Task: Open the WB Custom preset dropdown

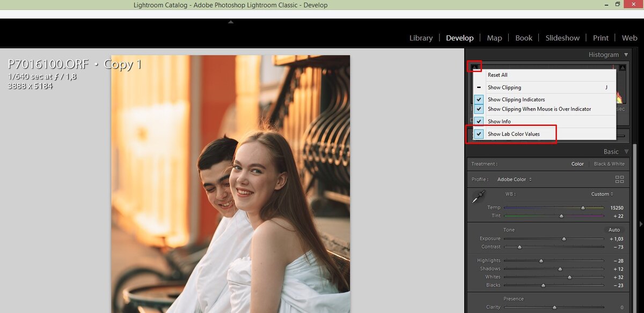Action: [602, 194]
